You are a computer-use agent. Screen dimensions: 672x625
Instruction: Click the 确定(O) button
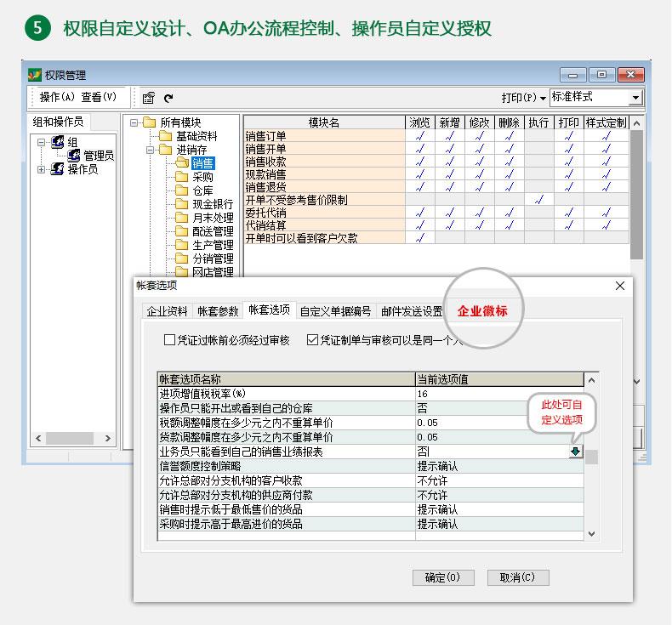(442, 577)
